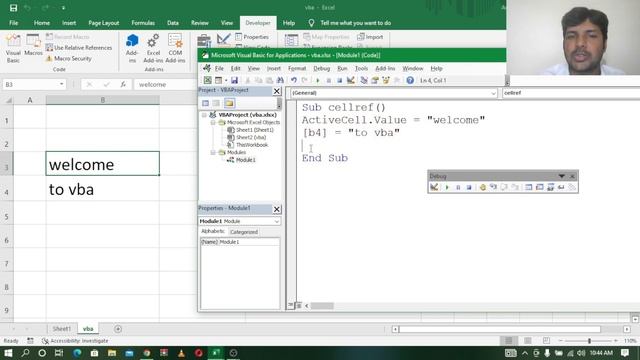Toggle Breakpoint hand icon in Debug toolbar
This screenshot has height=360, width=640.
point(482,187)
